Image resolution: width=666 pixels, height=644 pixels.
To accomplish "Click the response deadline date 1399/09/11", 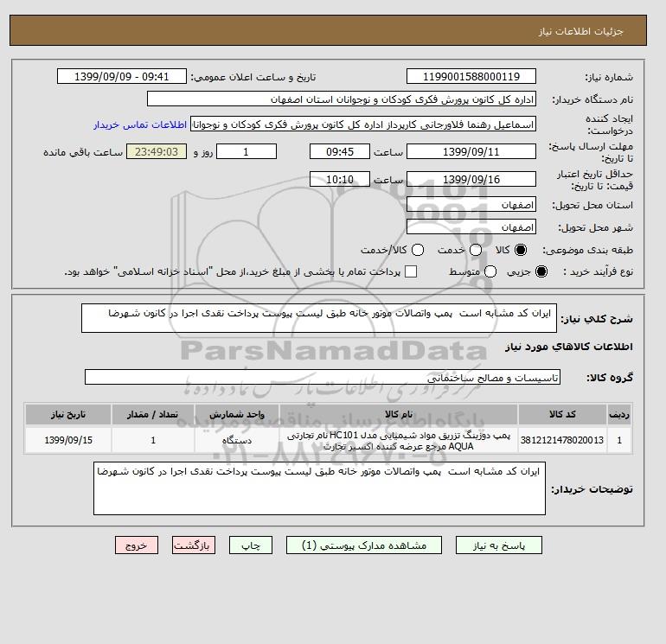I will point(471,151).
